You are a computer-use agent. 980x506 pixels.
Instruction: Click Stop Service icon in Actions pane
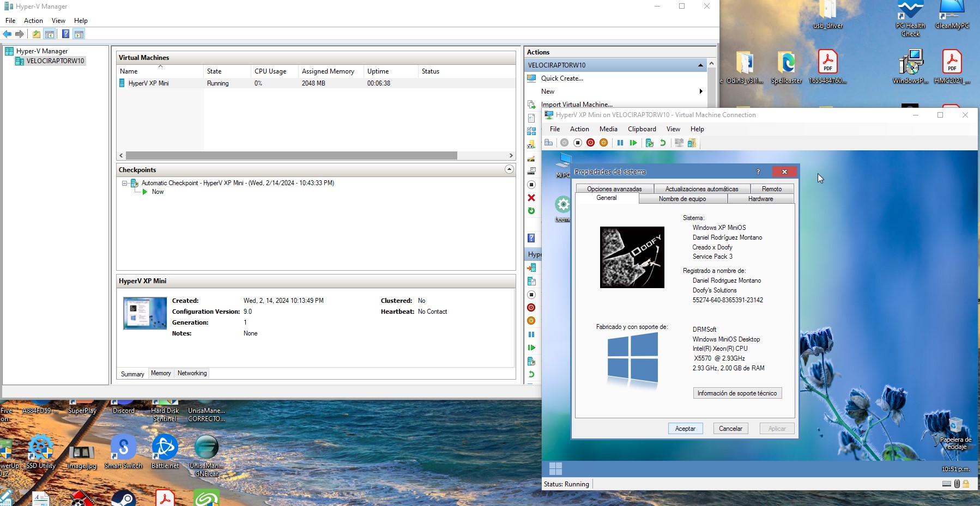click(x=531, y=185)
